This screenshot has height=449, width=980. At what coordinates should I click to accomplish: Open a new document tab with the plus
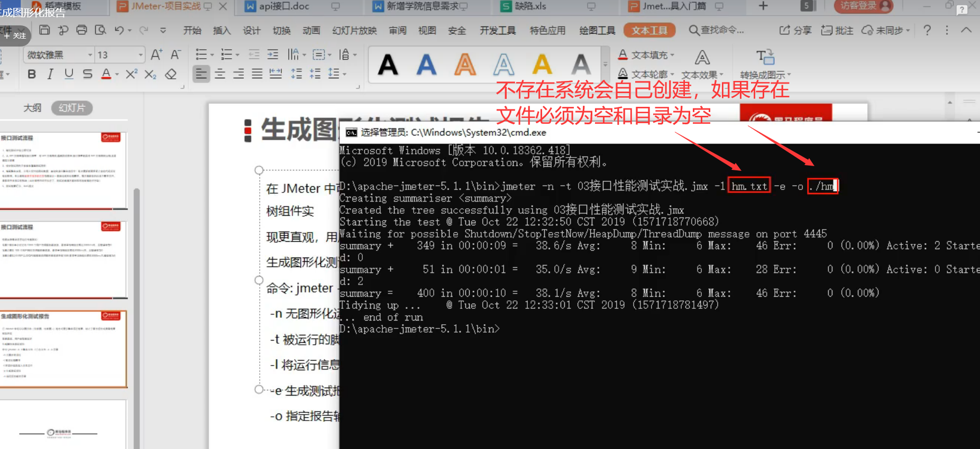pyautogui.click(x=763, y=6)
